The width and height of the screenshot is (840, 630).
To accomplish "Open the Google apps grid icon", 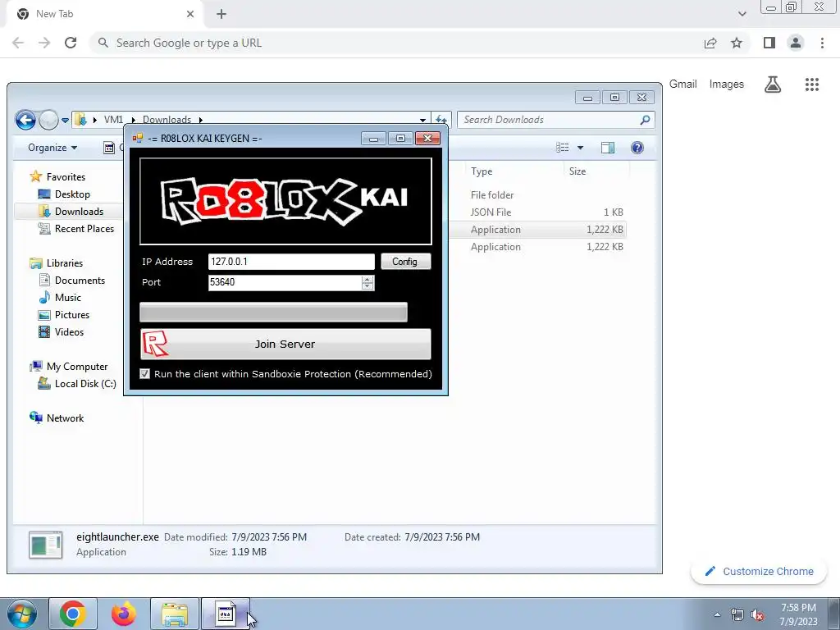I will click(812, 84).
